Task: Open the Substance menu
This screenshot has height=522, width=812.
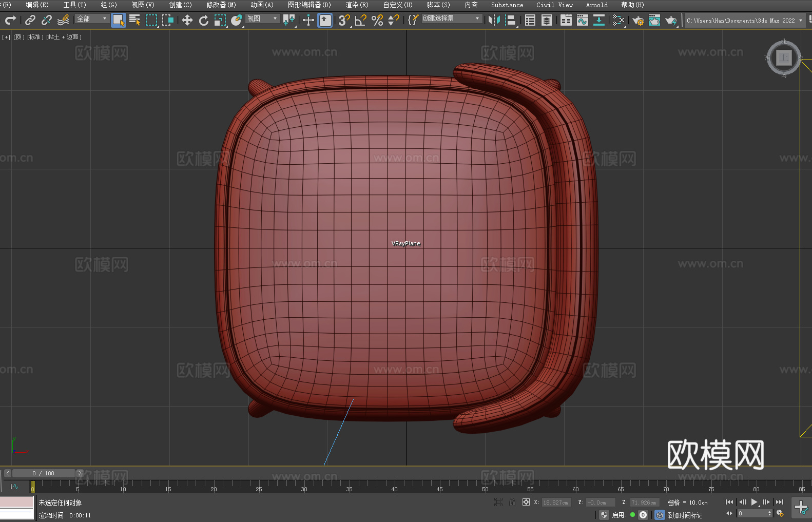Action: tap(507, 5)
